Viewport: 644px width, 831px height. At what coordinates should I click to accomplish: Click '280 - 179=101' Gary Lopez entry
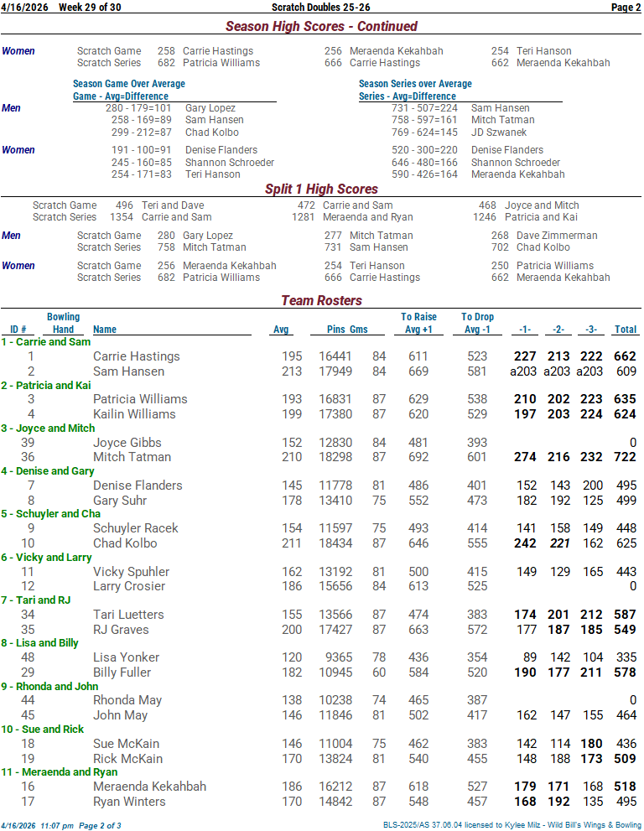tap(138, 108)
